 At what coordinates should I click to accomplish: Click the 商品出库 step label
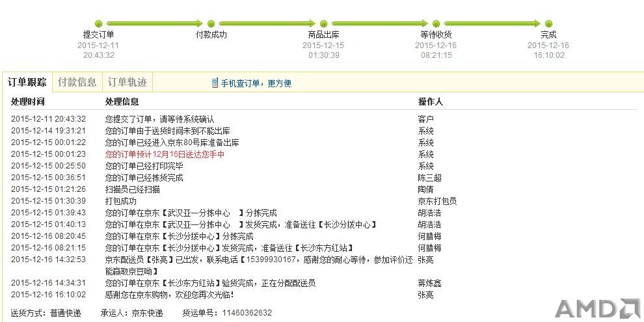(324, 35)
